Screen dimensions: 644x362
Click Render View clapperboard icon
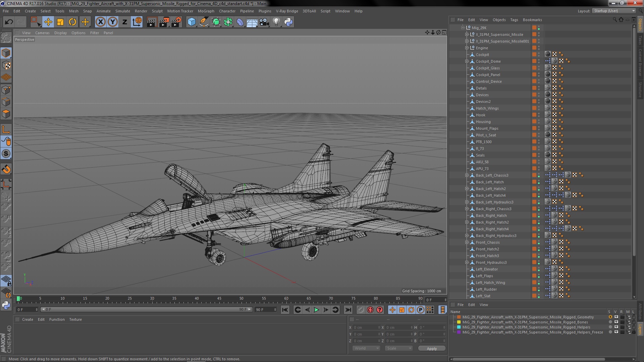click(x=152, y=22)
